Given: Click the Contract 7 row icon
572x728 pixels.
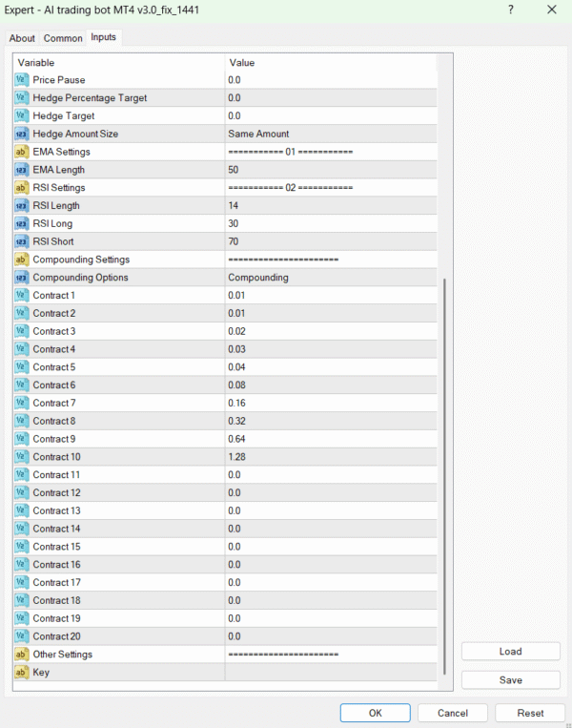Looking at the screenshot, I should [21, 403].
